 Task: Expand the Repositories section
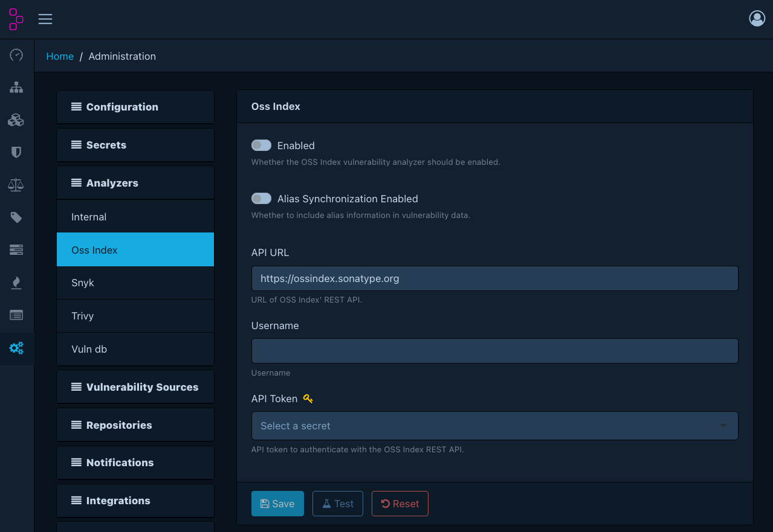click(135, 425)
